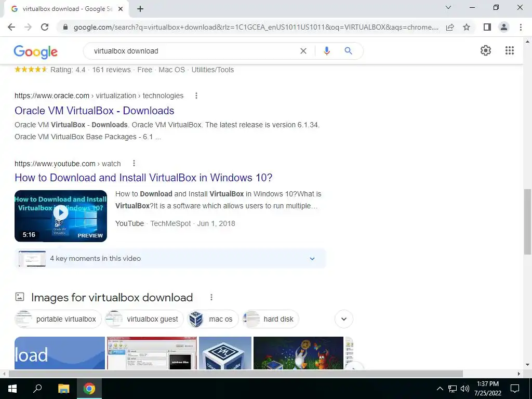
Task: Expand 4 key moments in this video
Action: pyautogui.click(x=170, y=259)
